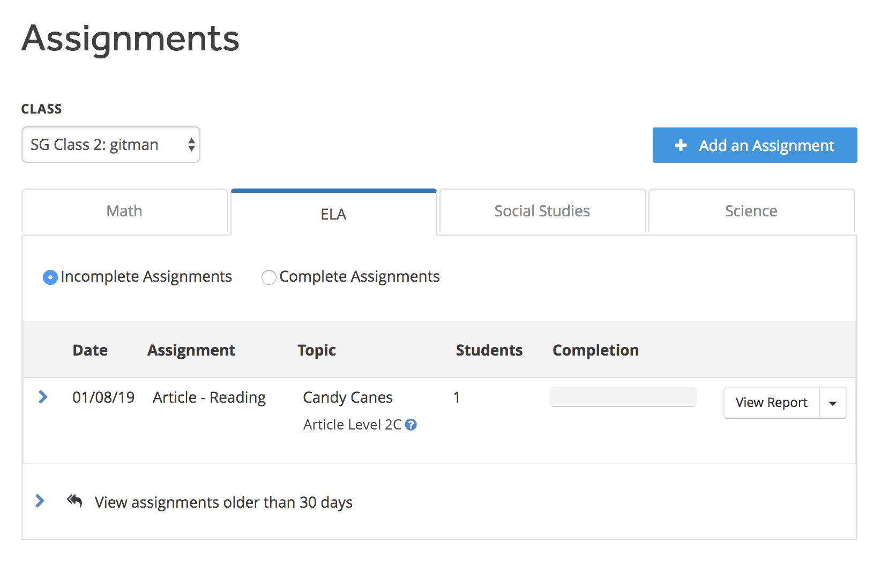Click the Candy Canes topic text
This screenshot has height=588, width=881.
pyautogui.click(x=348, y=397)
